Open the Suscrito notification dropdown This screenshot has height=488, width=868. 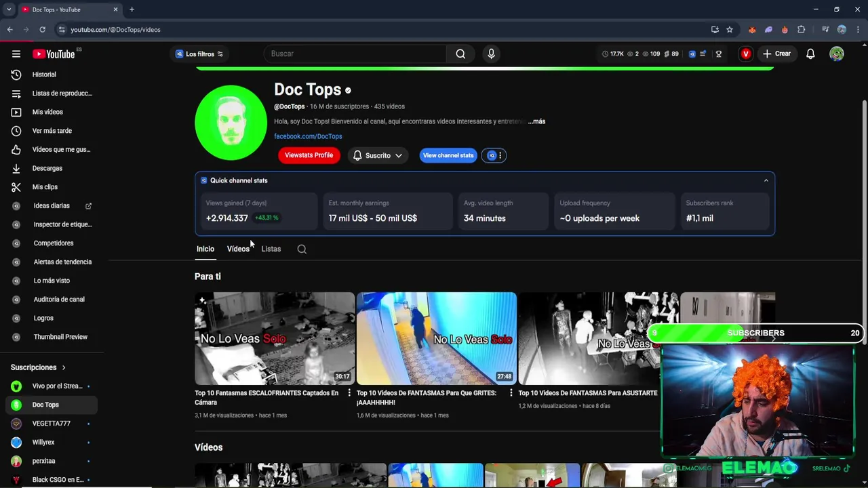click(378, 155)
